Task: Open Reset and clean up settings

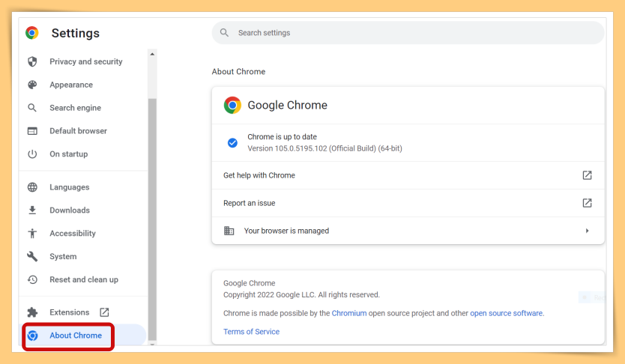Action: tap(84, 279)
